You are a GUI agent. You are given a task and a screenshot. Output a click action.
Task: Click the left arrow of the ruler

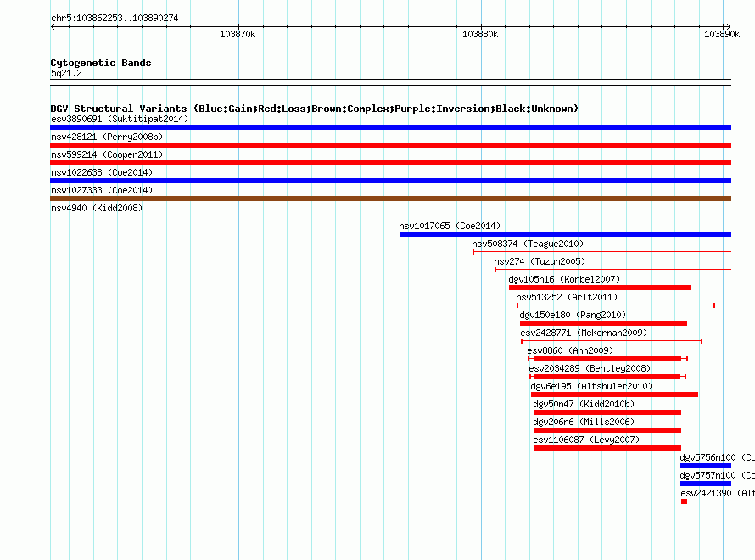click(53, 27)
